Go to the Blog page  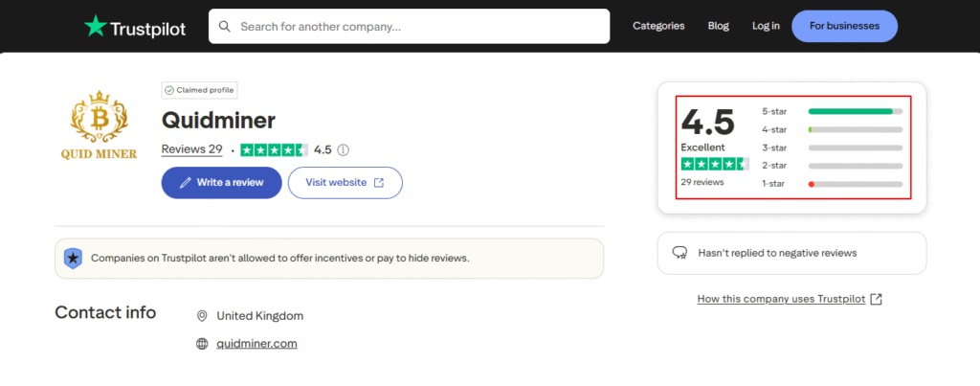pos(718,26)
